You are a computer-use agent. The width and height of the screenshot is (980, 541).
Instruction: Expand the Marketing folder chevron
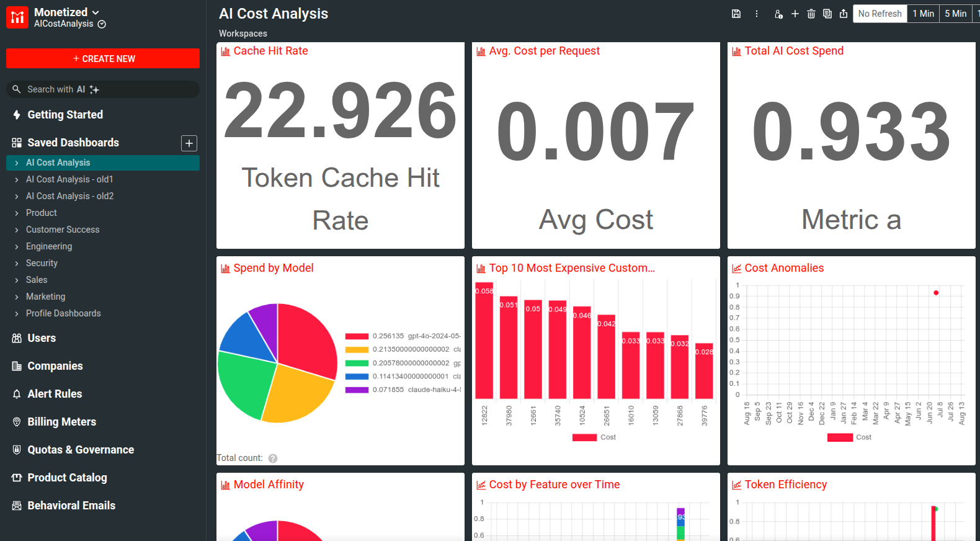pos(17,297)
